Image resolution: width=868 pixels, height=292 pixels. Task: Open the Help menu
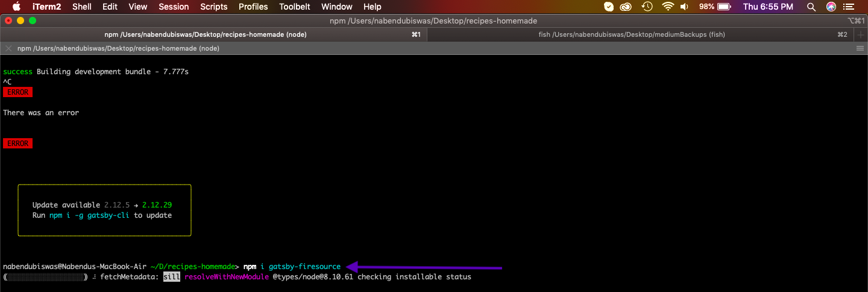373,7
